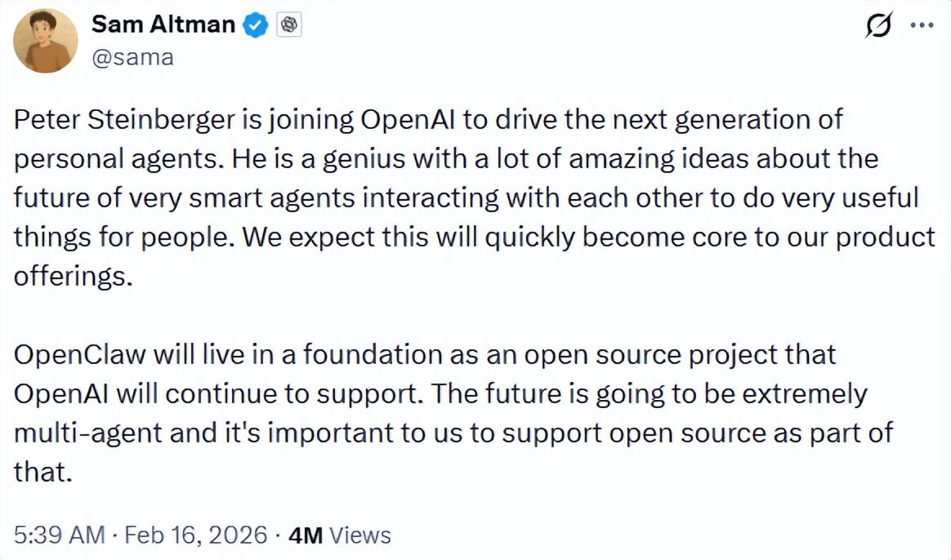Viewport: 951px width, 560px height.
Task: Click the word "offerings." ending first paragraph
Action: (x=72, y=277)
